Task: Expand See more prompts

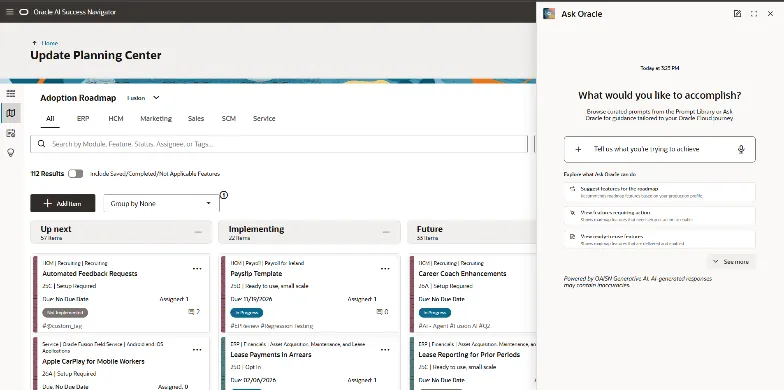Action: click(x=730, y=262)
